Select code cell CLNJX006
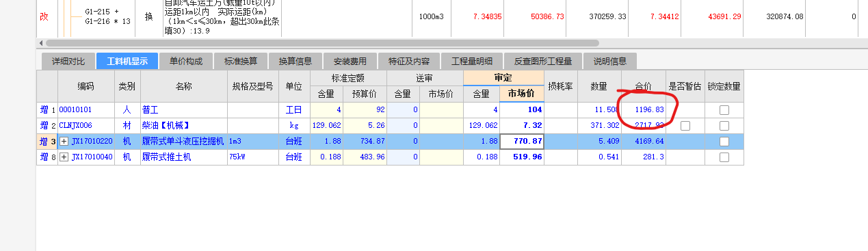 (x=86, y=125)
